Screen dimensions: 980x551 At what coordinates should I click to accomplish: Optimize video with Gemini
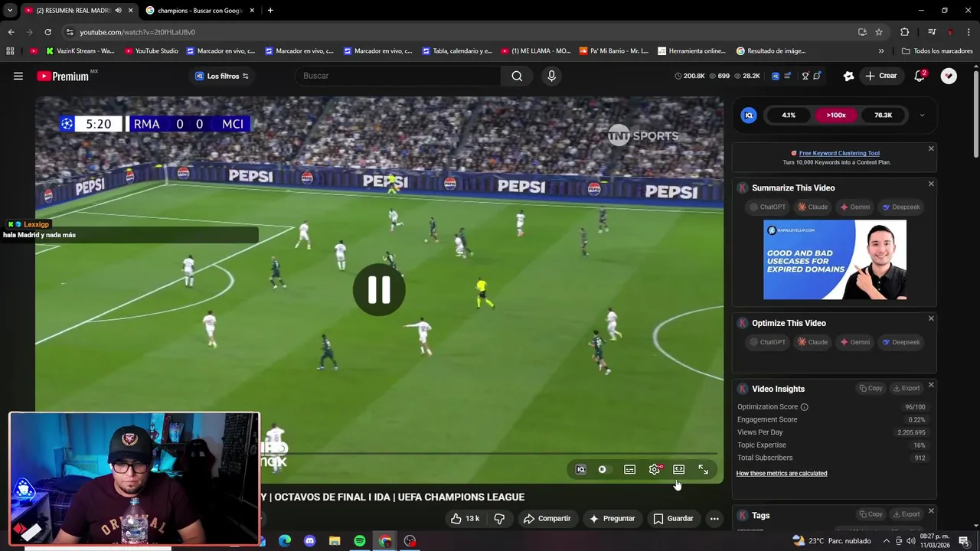[x=854, y=342]
